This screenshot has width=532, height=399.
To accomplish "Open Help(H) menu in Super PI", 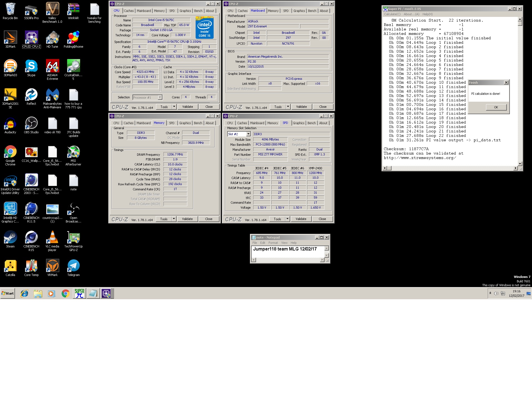I will point(428,14).
